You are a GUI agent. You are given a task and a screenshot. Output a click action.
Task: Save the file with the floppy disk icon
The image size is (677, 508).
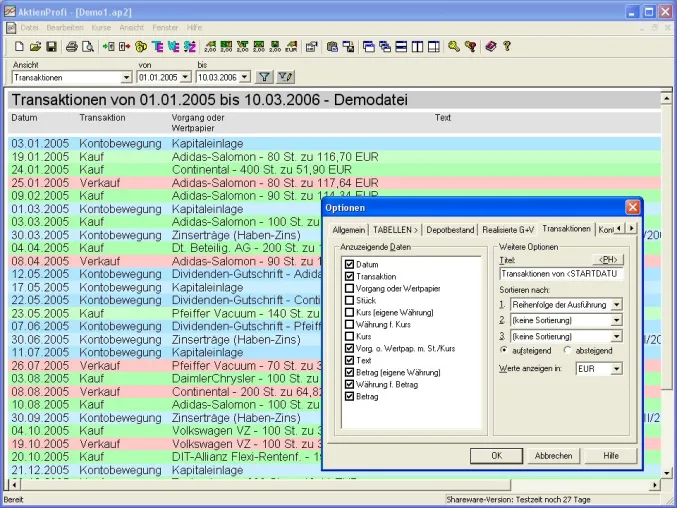(51, 47)
